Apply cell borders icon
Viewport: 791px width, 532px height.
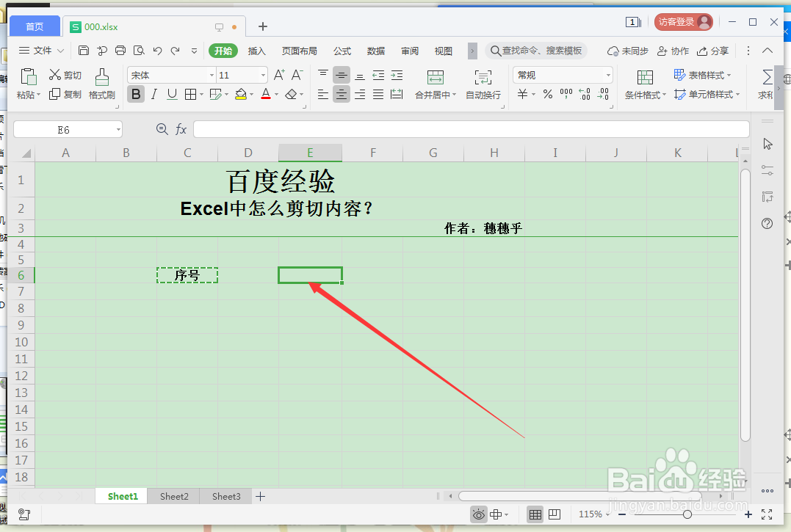[x=191, y=94]
